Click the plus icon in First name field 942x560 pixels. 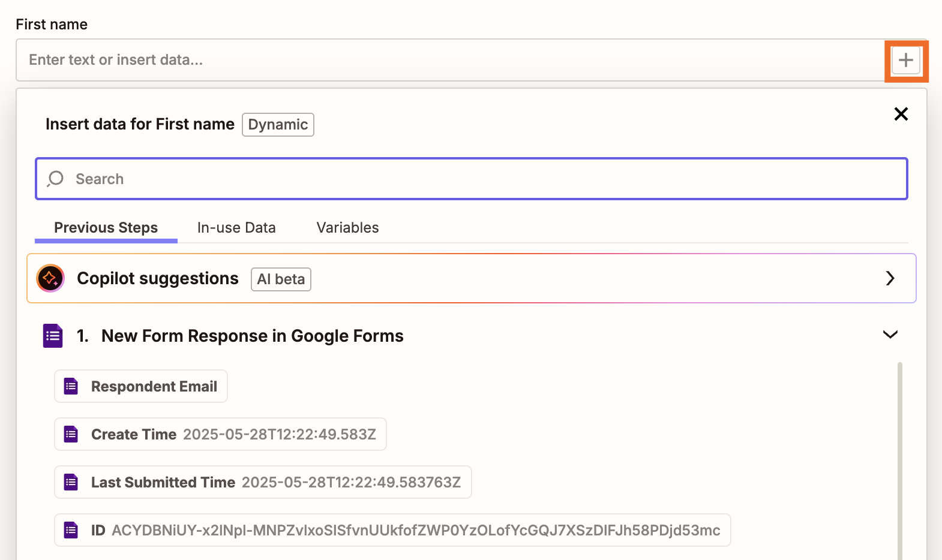point(906,61)
